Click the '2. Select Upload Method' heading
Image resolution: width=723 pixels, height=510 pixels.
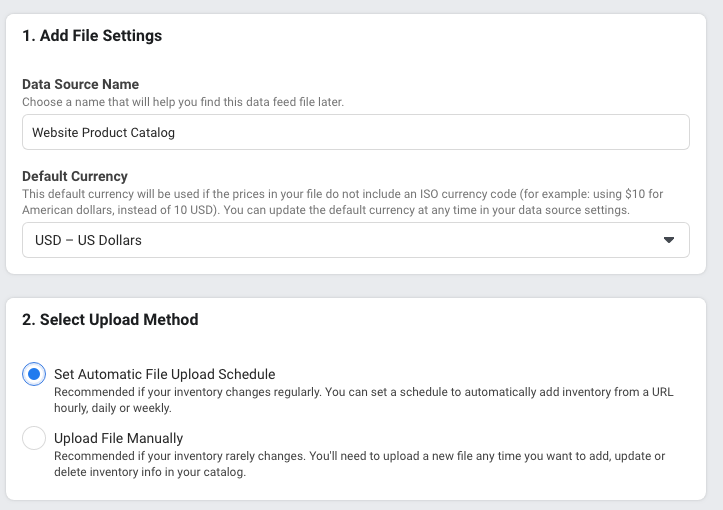pos(110,320)
